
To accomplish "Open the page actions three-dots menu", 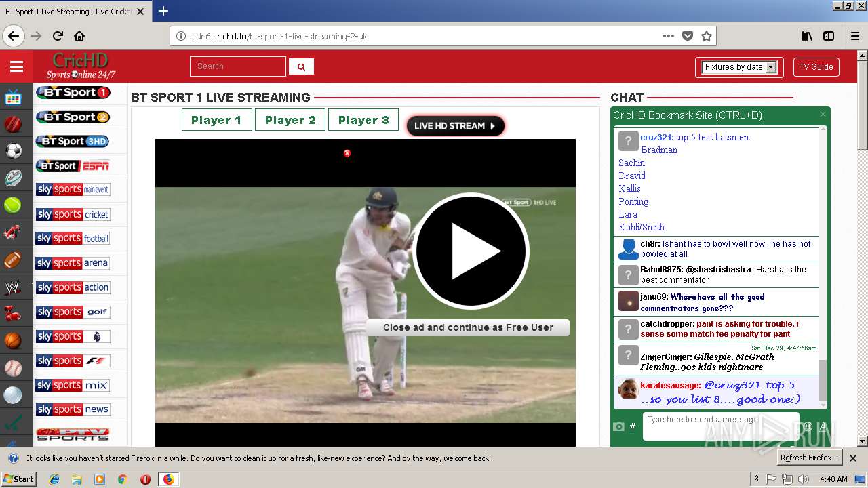I will click(669, 36).
